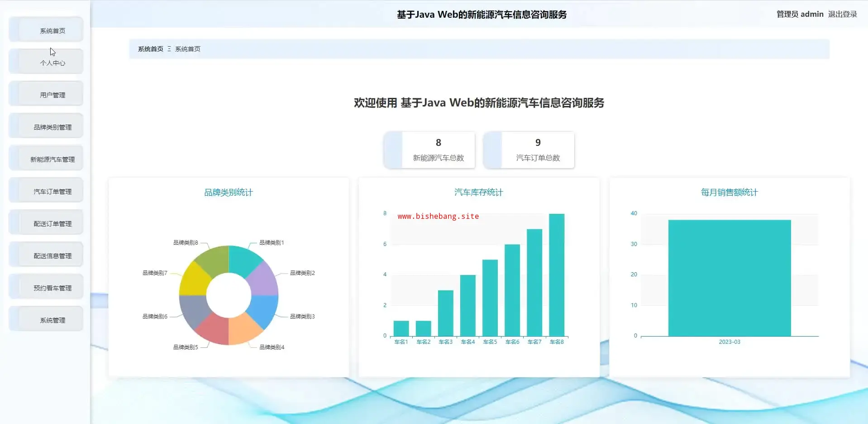Click the 品牌类别7 pie label
868x424 pixels.
click(155, 273)
